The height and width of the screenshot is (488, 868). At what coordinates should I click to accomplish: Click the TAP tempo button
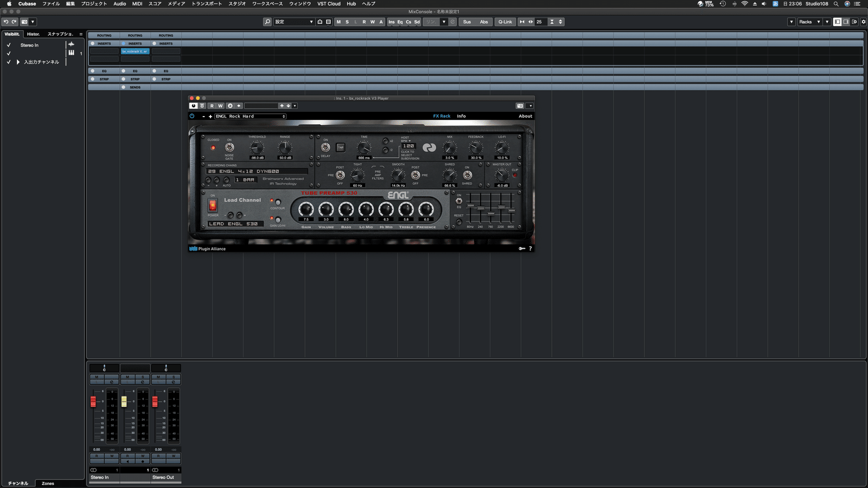tap(341, 147)
